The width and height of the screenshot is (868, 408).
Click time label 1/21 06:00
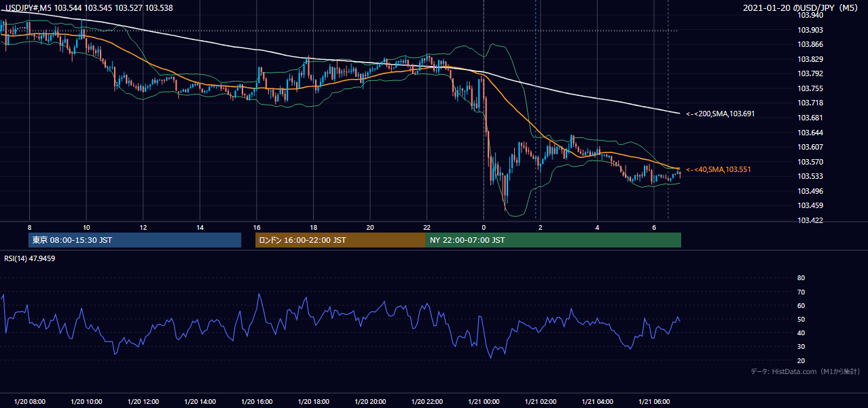653,402
